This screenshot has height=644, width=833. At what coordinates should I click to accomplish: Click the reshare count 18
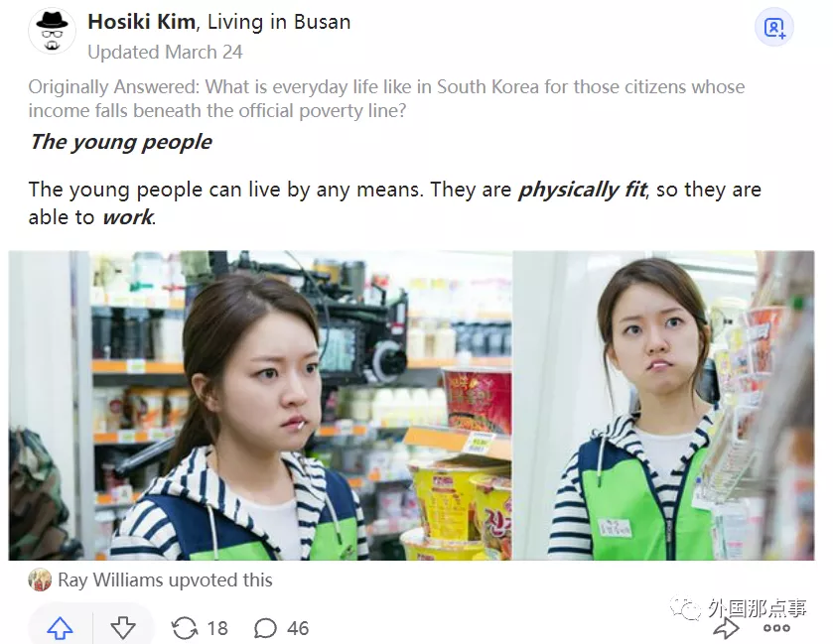[217, 628]
